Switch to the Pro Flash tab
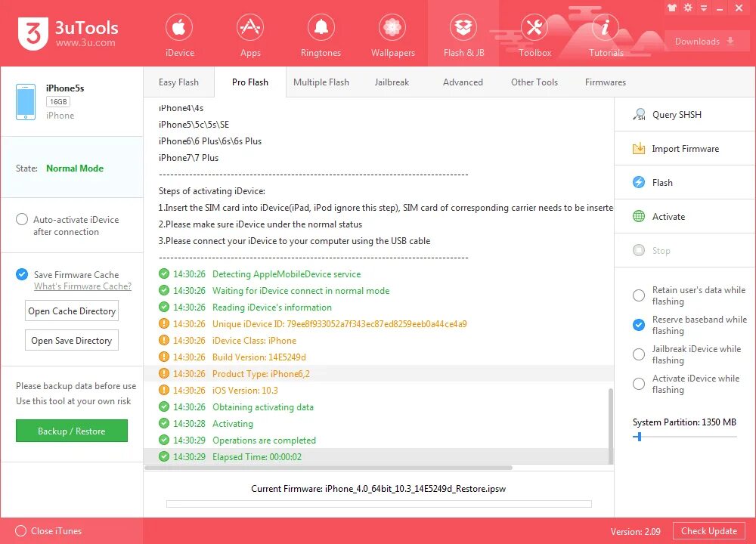This screenshot has width=756, height=544. pyautogui.click(x=249, y=82)
